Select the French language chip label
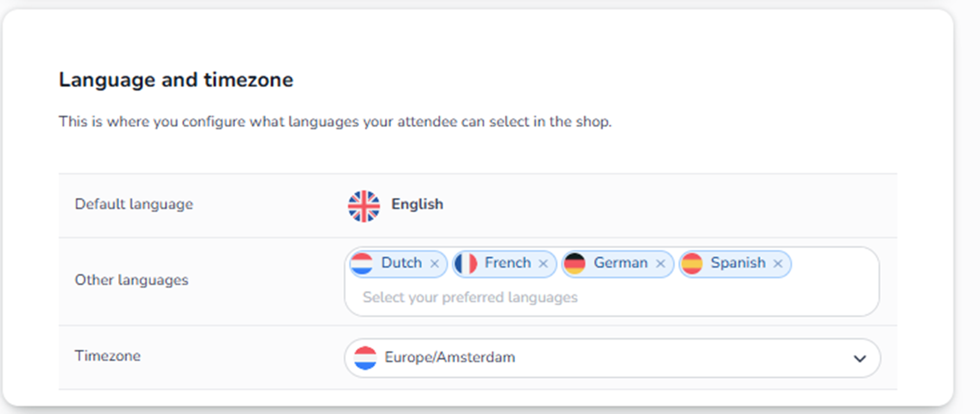 [507, 263]
